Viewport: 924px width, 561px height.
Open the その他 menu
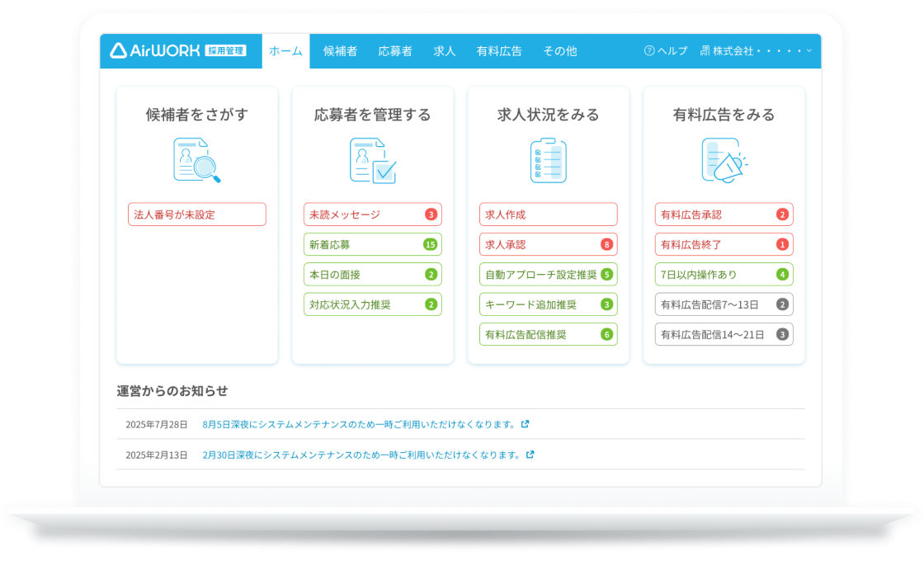coord(559,50)
